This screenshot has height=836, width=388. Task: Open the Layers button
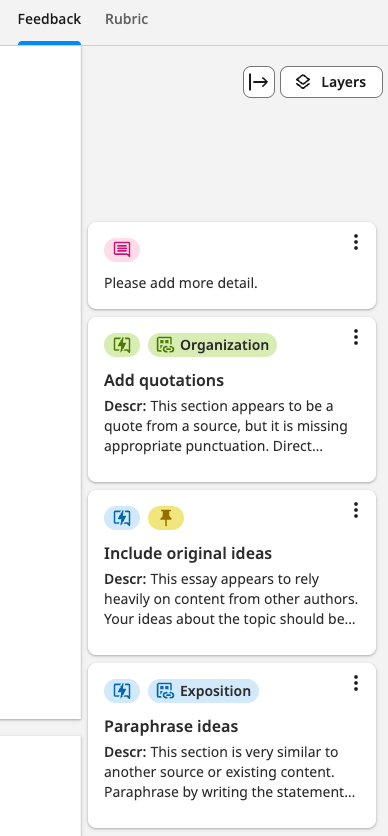[331, 82]
